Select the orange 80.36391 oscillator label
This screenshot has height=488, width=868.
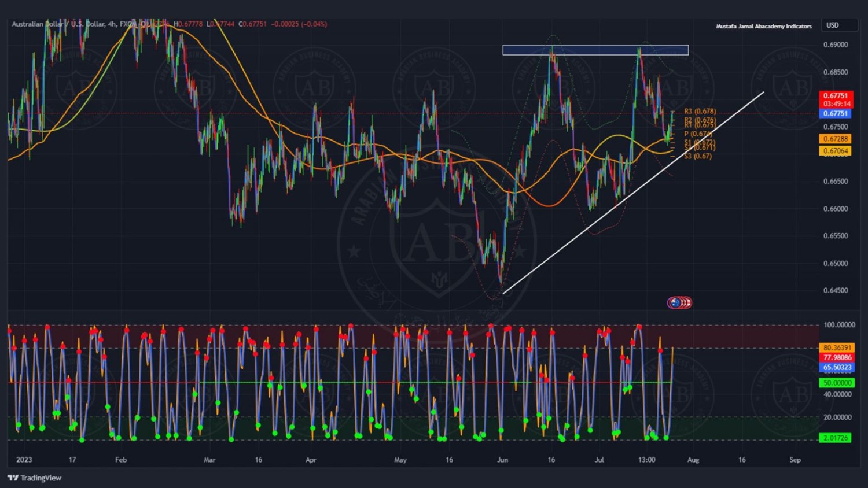click(837, 347)
